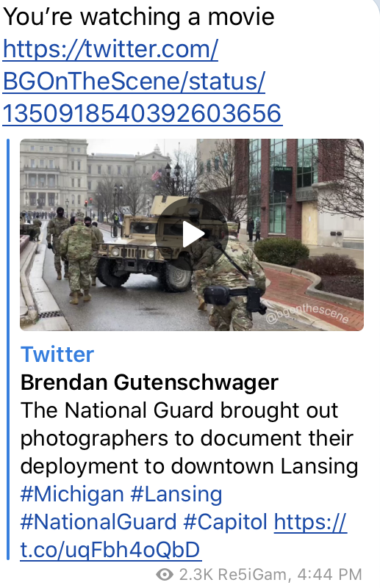Screen dimensions: 380x588
Task: Click the @bgonthescene watermark on video
Action: 307,313
